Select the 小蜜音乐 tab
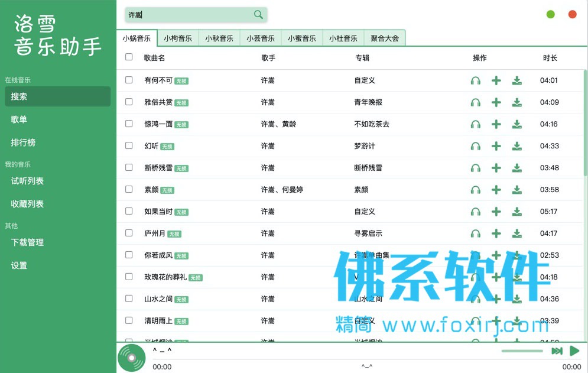The height and width of the screenshot is (373, 588). 302,38
